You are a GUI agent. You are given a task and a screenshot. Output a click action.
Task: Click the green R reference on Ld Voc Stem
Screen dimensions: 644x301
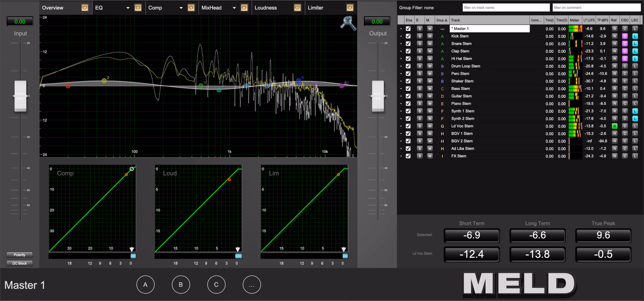coord(614,126)
